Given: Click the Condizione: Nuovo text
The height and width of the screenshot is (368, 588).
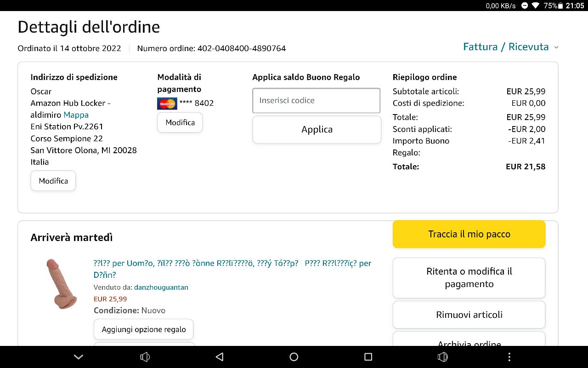Looking at the screenshot, I should click(130, 310).
